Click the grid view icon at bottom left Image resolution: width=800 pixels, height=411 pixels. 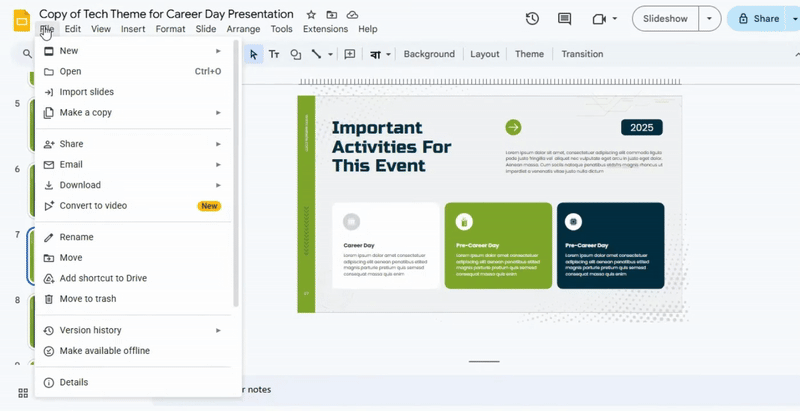pos(22,393)
